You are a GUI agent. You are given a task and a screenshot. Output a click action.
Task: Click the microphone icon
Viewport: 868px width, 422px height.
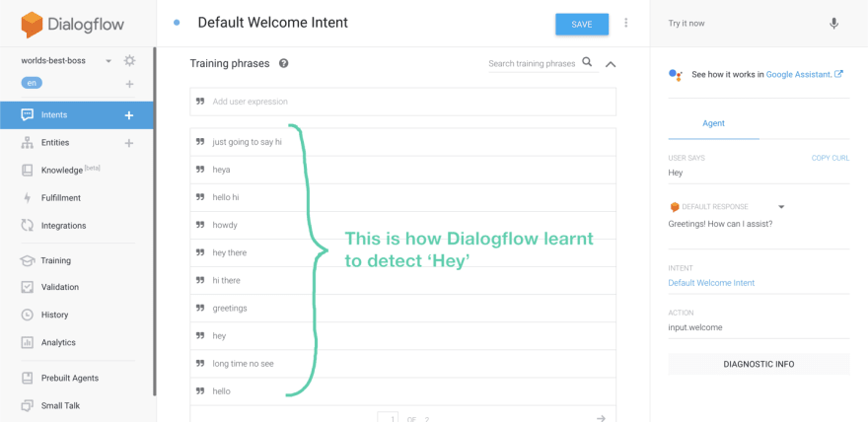point(833,24)
